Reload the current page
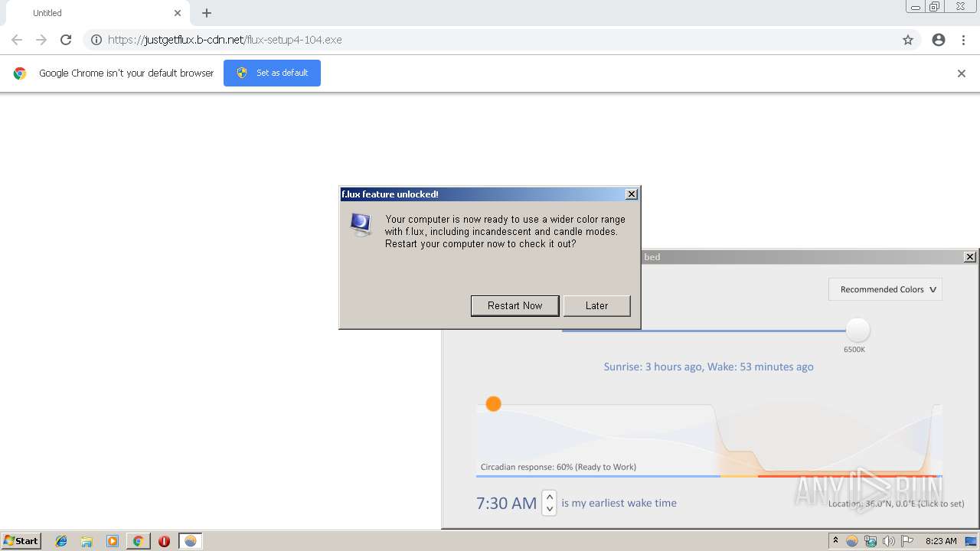This screenshot has width=980, height=551. (x=66, y=40)
